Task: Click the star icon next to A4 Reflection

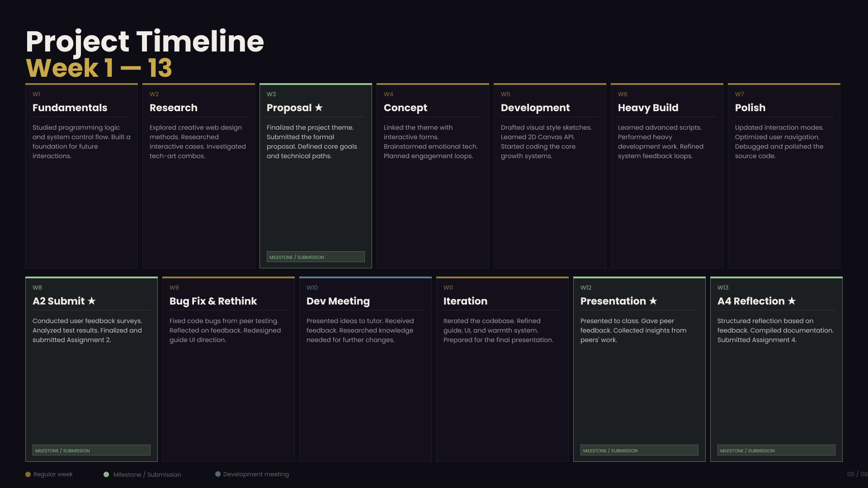Action: point(792,301)
